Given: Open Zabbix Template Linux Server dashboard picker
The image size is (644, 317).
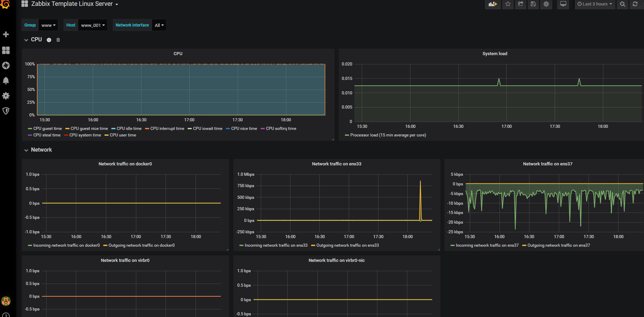Looking at the screenshot, I should pyautogui.click(x=75, y=4).
